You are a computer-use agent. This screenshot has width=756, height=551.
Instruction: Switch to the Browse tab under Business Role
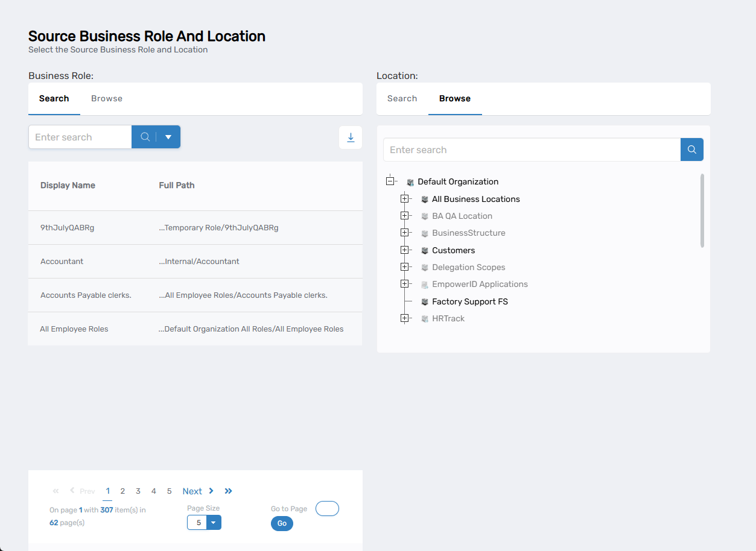coord(107,98)
